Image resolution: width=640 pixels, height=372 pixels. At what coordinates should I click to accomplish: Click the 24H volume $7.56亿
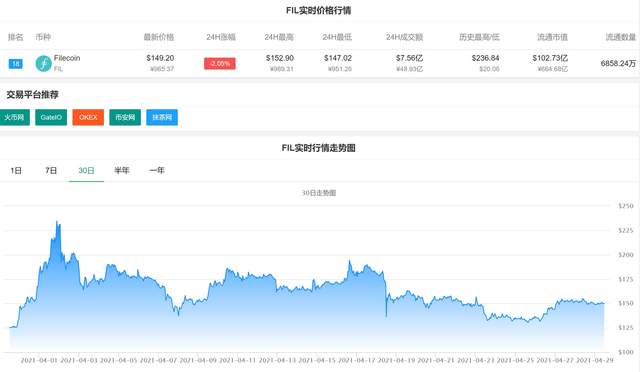(409, 58)
